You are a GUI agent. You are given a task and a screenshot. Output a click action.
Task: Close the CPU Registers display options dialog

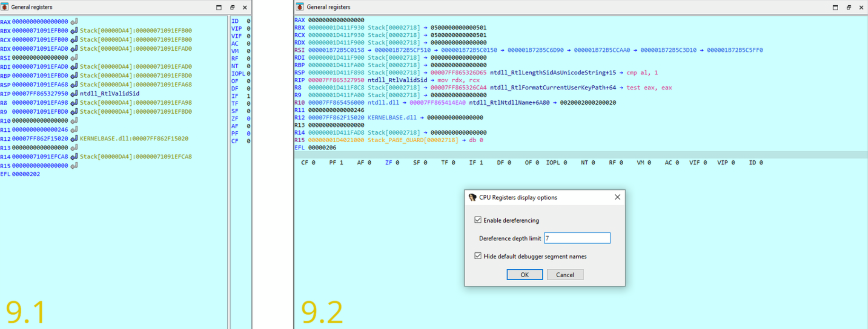(617, 197)
